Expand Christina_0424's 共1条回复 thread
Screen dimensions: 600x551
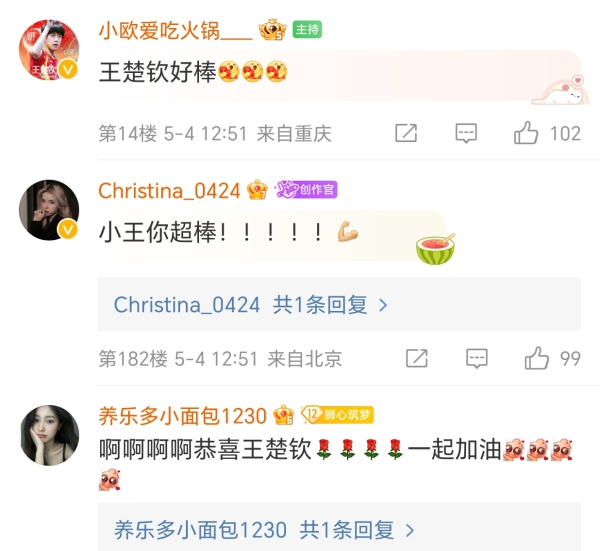tap(339, 304)
